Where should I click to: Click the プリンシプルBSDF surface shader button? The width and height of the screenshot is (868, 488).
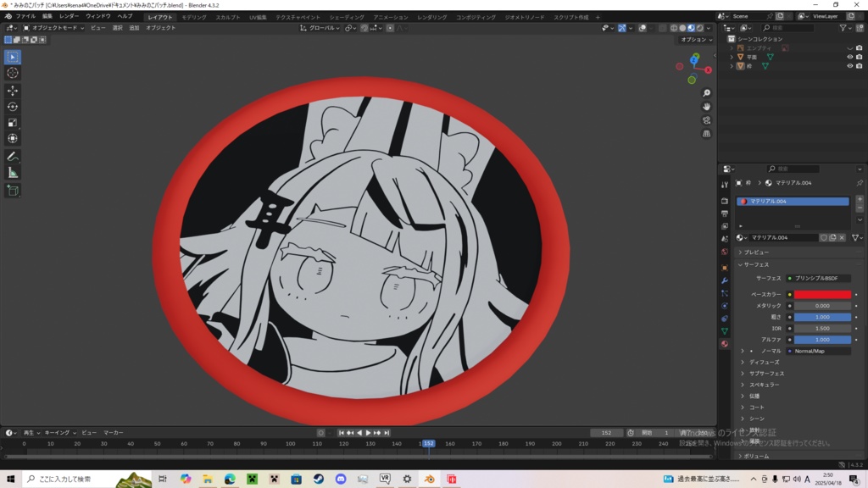[819, 278]
